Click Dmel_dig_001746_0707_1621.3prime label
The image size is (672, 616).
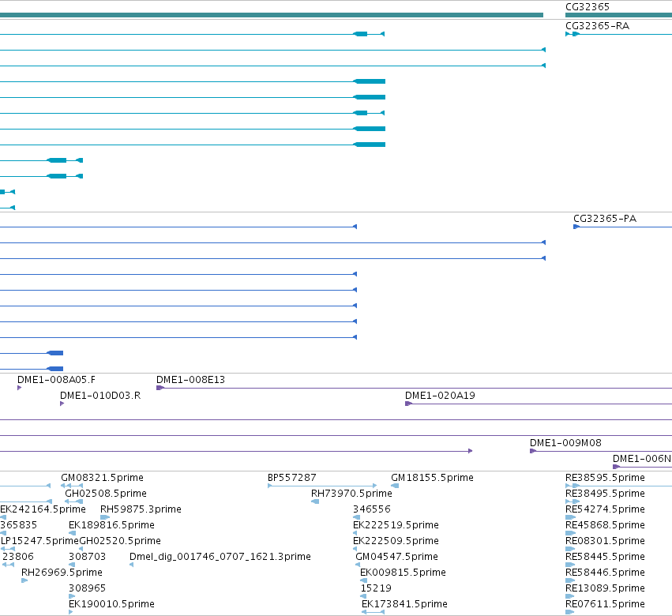(220, 557)
